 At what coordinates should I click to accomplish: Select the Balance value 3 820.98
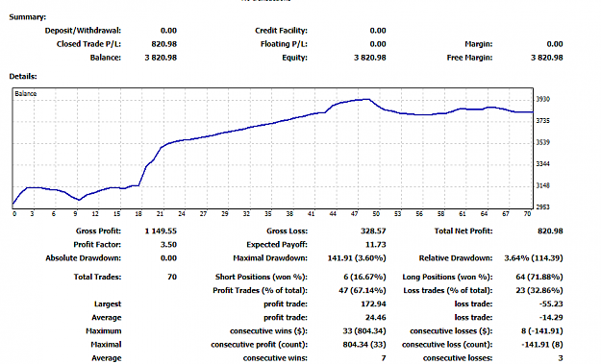[x=161, y=58]
